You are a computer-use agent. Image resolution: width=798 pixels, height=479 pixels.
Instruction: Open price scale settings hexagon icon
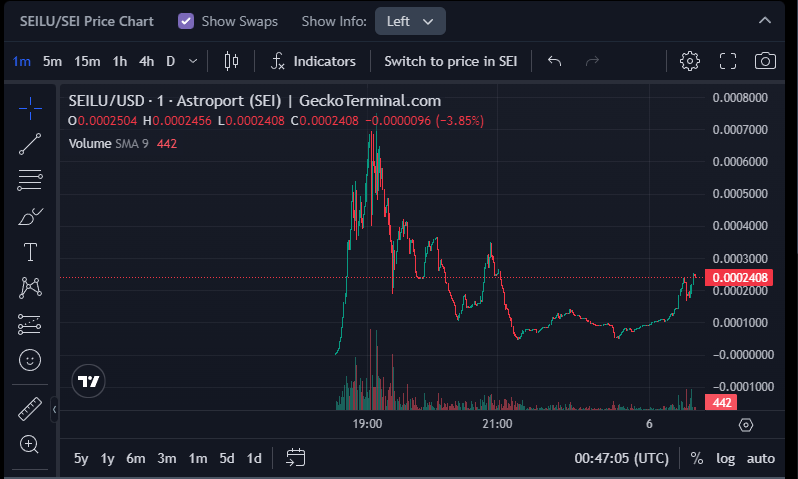(746, 425)
